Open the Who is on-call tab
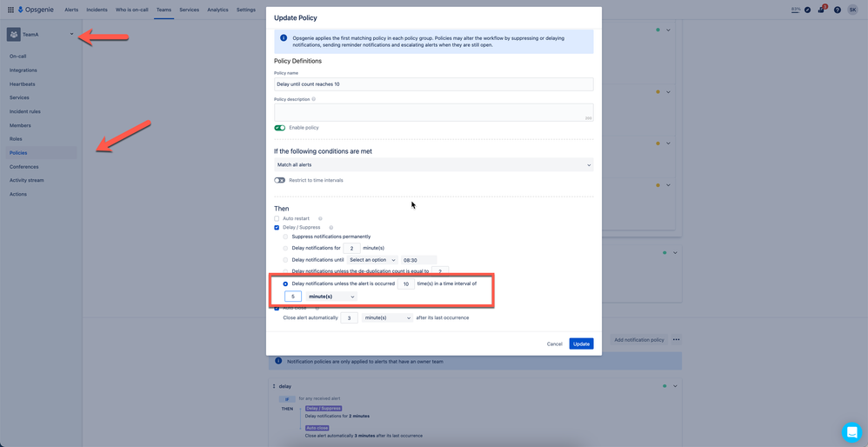 coord(131,10)
